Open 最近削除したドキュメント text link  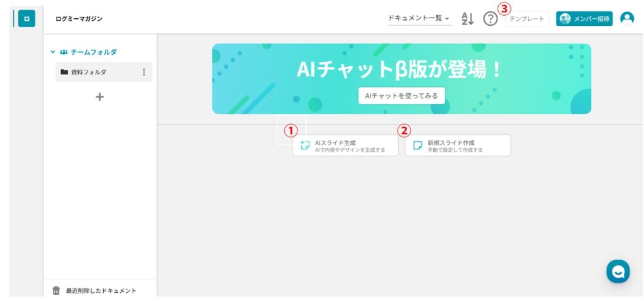101,290
